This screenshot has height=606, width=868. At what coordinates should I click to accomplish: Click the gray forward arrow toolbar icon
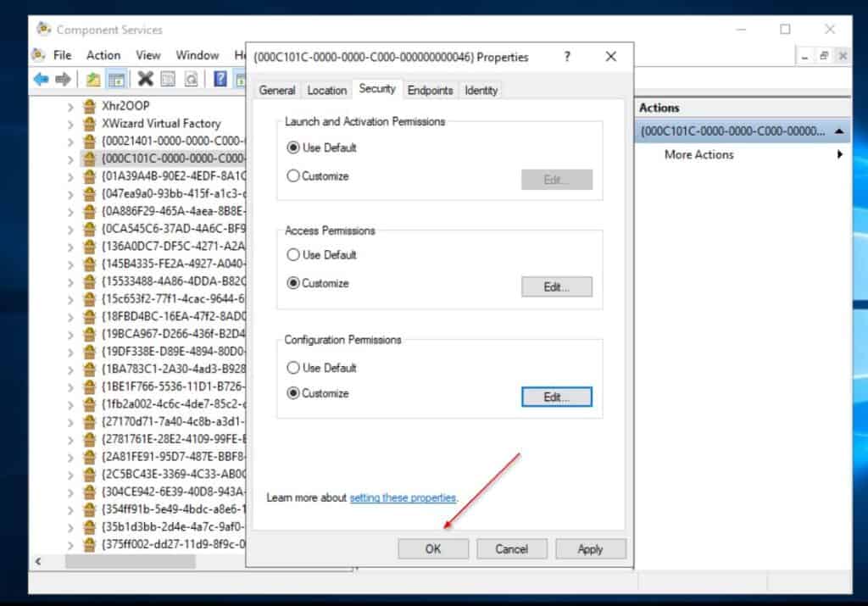63,79
